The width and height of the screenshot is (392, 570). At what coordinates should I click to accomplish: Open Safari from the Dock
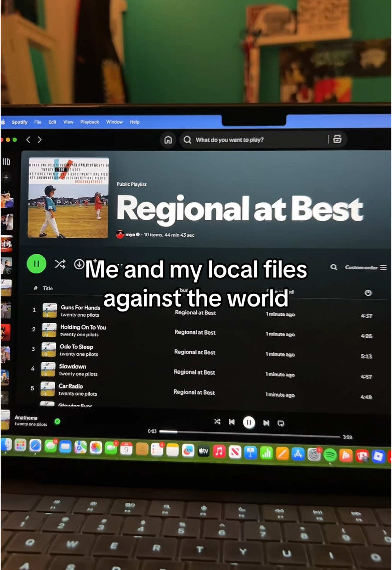pyautogui.click(x=35, y=446)
